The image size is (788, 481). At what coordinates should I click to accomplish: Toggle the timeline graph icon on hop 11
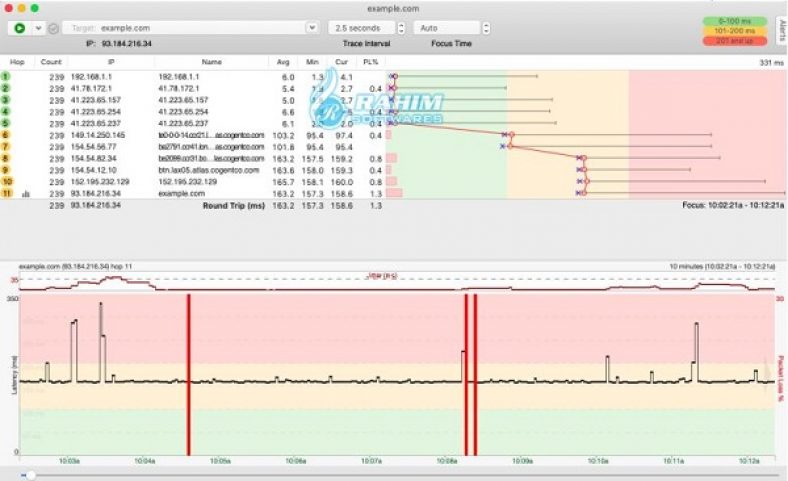[26, 194]
